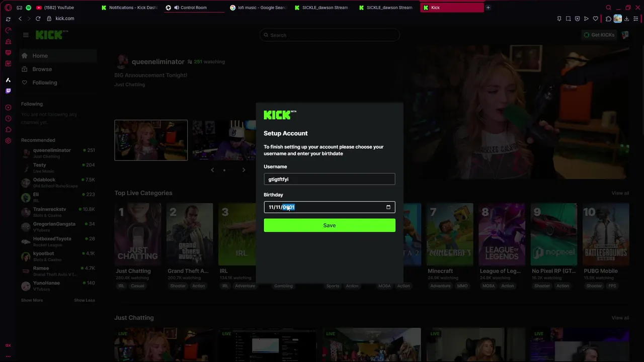644x362 pixels.
Task: Open History clock icon in sidebar
Action: (8, 119)
